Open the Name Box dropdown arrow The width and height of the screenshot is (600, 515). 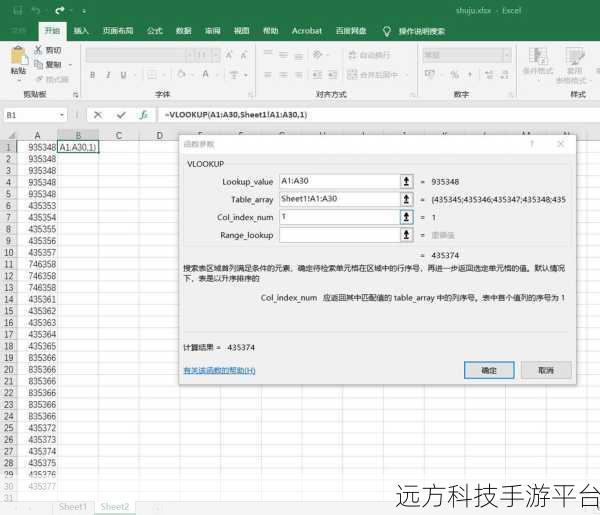pyautogui.click(x=62, y=115)
